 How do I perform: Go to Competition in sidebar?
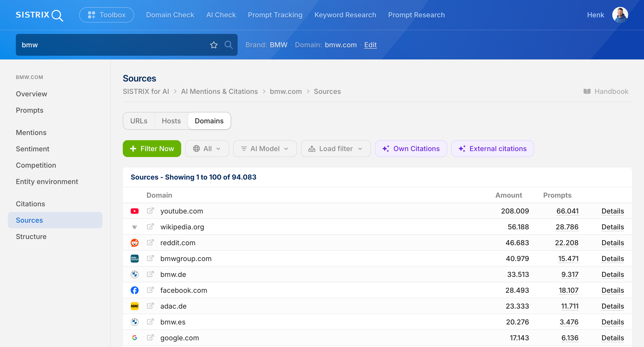pos(36,165)
